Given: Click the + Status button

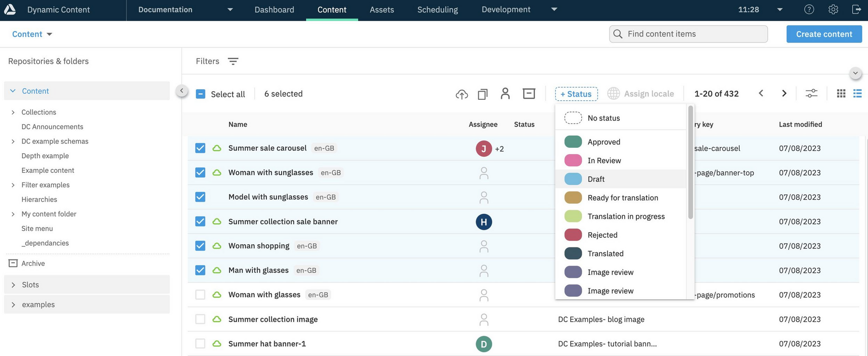Looking at the screenshot, I should click(x=576, y=94).
